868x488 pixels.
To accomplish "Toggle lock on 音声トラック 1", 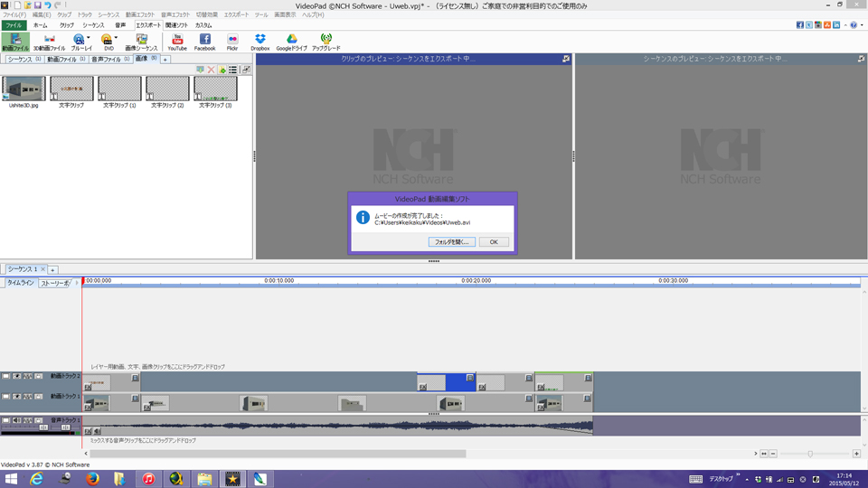I will 39,420.
